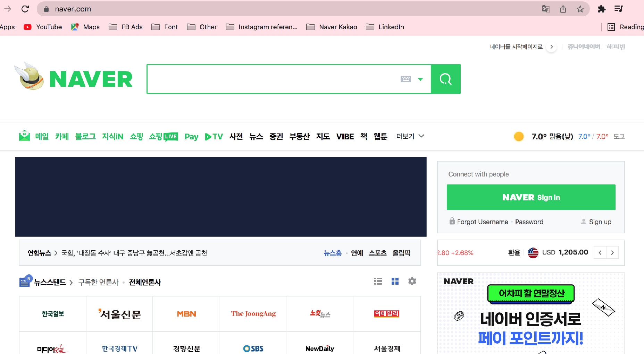The height and width of the screenshot is (354, 644).
Task: Open the Maps bookmark
Action: pyautogui.click(x=85, y=27)
